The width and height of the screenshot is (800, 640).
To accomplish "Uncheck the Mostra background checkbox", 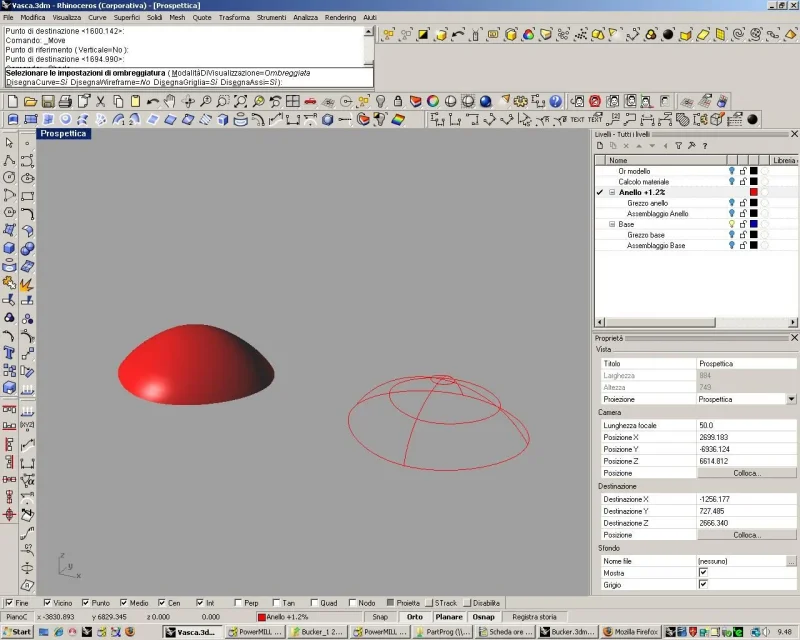I will tap(703, 573).
